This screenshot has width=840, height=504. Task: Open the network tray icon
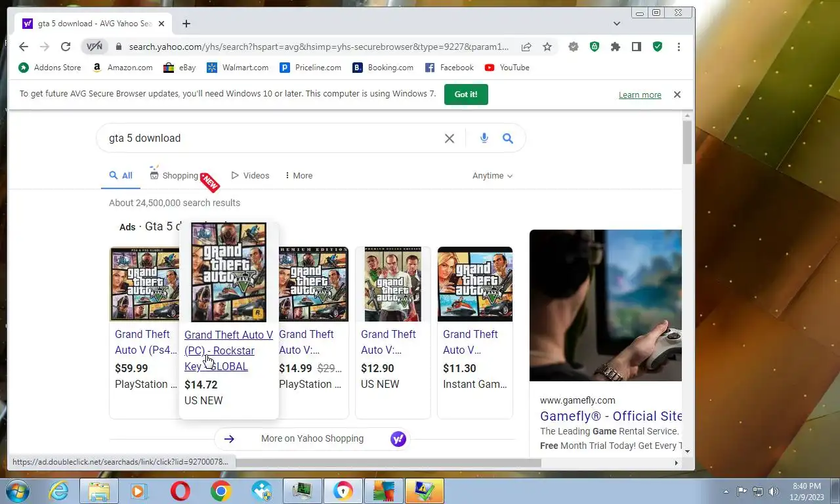(x=758, y=491)
